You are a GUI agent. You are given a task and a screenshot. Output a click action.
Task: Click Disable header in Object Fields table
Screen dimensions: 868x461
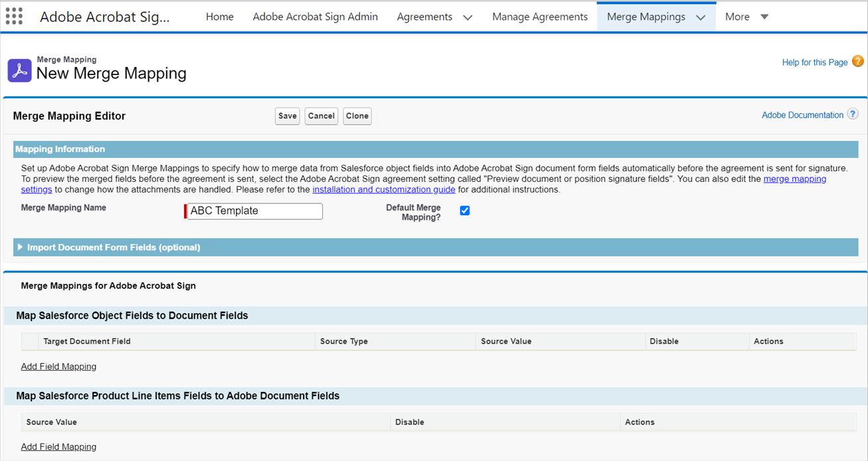[x=664, y=341]
